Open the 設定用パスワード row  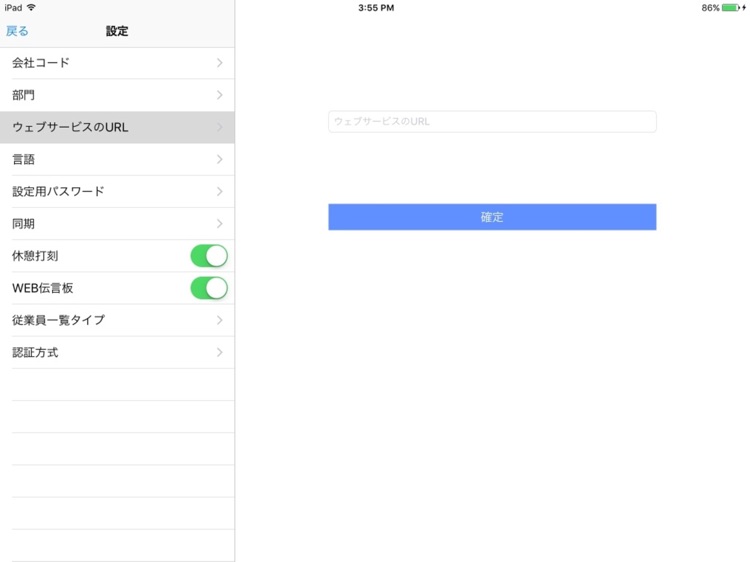coord(117,191)
